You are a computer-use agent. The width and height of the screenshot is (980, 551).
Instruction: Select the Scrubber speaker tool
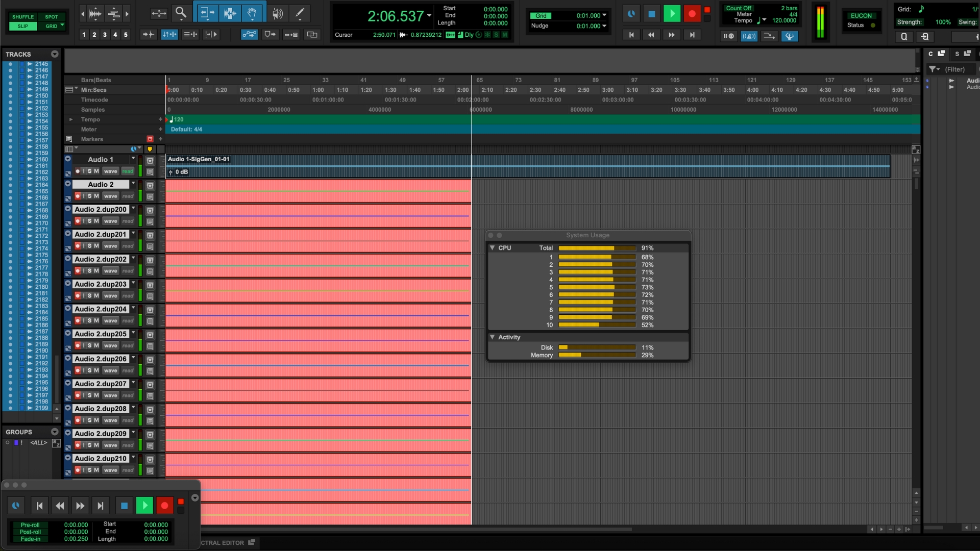[277, 13]
